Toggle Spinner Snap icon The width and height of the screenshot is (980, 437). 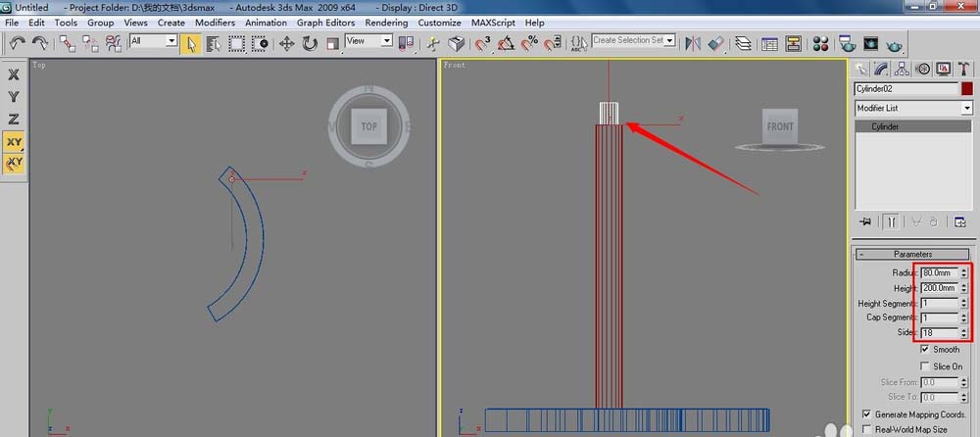pos(552,43)
